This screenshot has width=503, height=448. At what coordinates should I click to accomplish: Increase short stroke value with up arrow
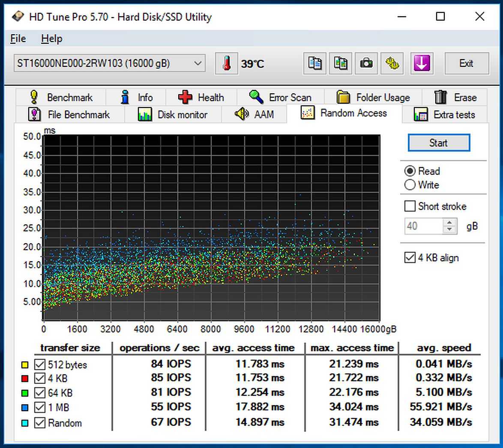click(x=449, y=222)
